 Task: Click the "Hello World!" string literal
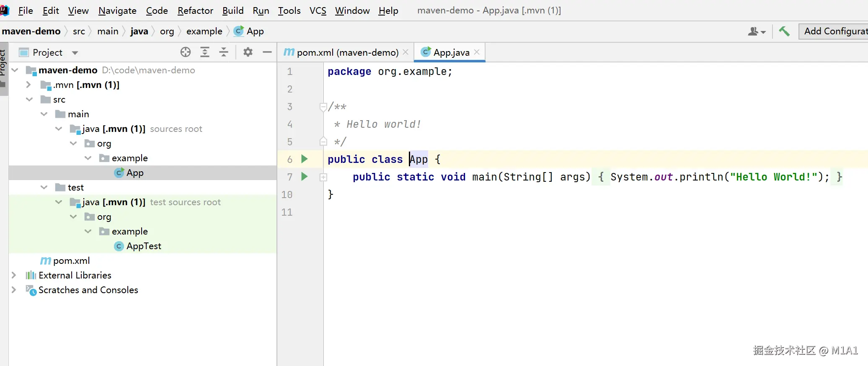click(773, 177)
